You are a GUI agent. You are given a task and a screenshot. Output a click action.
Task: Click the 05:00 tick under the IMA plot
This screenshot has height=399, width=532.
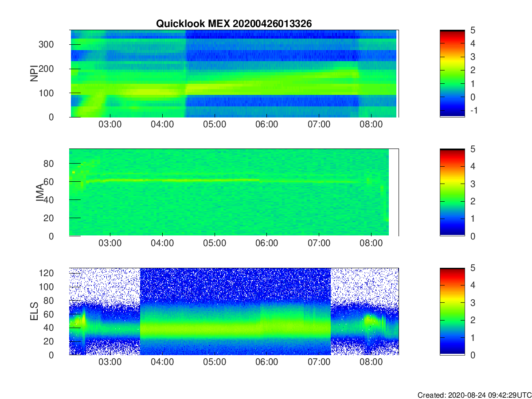pos(215,243)
